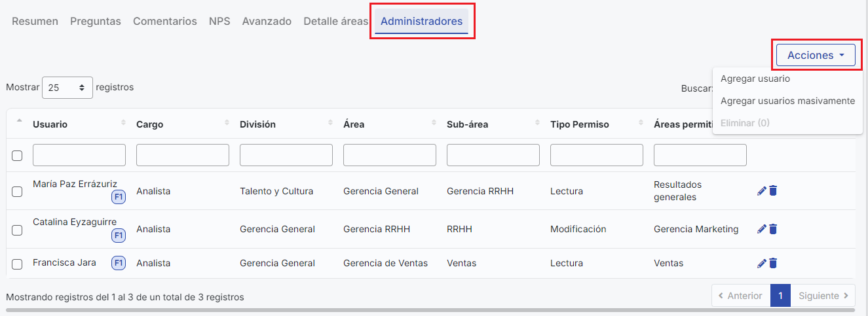Edit Catalina Eyzaguirre with pencil icon
The height and width of the screenshot is (316, 868).
[761, 229]
